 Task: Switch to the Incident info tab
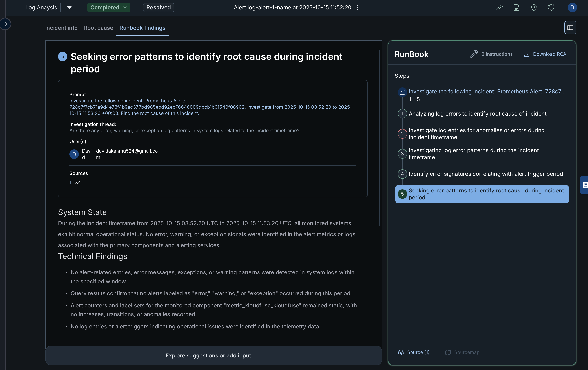click(61, 28)
